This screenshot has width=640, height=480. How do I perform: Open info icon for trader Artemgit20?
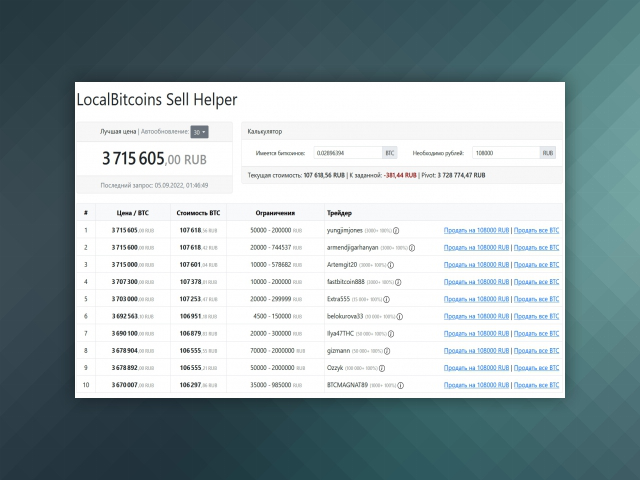click(391, 265)
